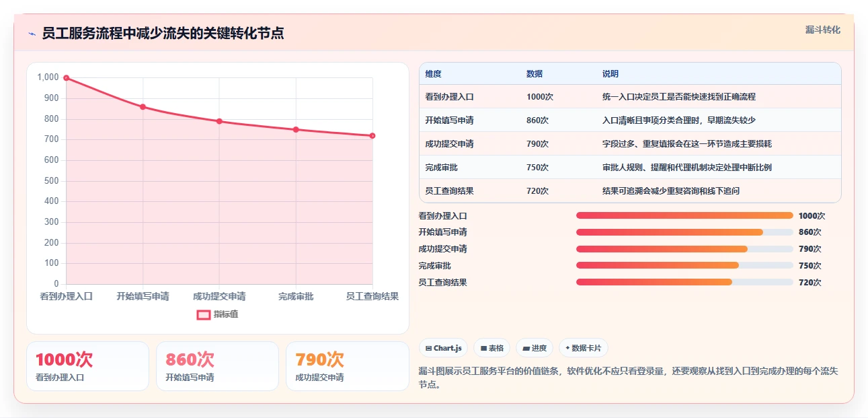Image resolution: width=868 pixels, height=418 pixels.
Task: Click table value 750次
Action: pos(538,168)
